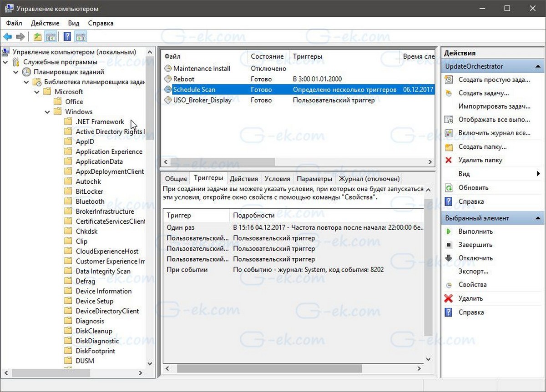Open the Вид menu in menu bar
The height and width of the screenshot is (392, 546).
(74, 23)
